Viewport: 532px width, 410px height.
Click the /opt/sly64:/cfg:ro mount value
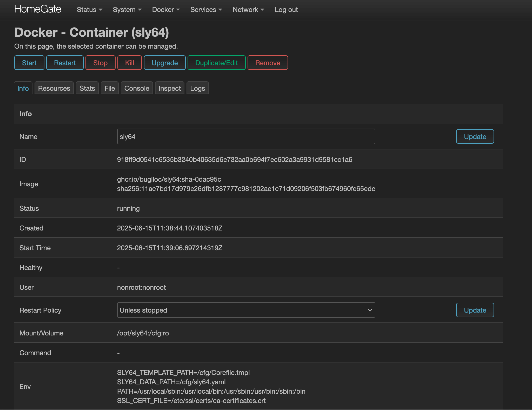[x=143, y=333]
